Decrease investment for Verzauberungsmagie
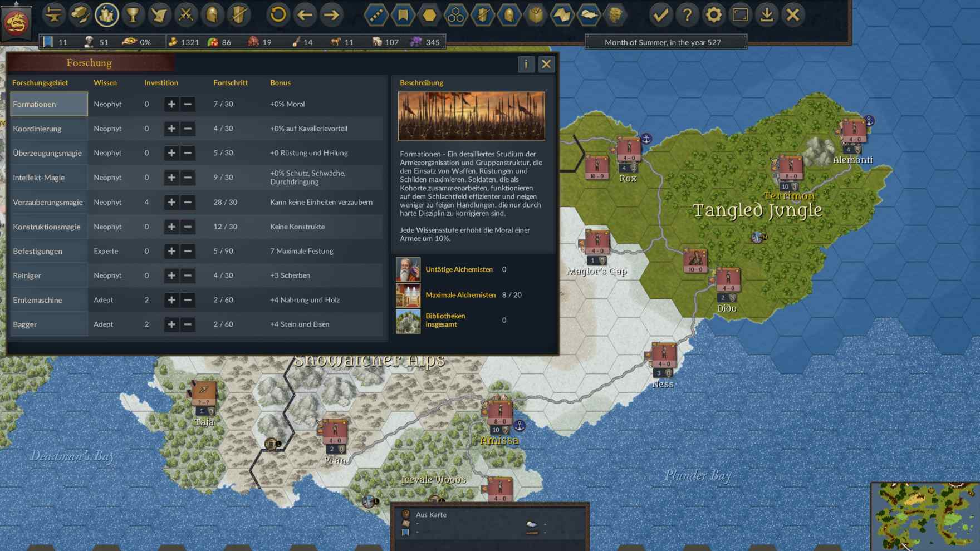This screenshot has width=980, height=551. click(x=188, y=202)
